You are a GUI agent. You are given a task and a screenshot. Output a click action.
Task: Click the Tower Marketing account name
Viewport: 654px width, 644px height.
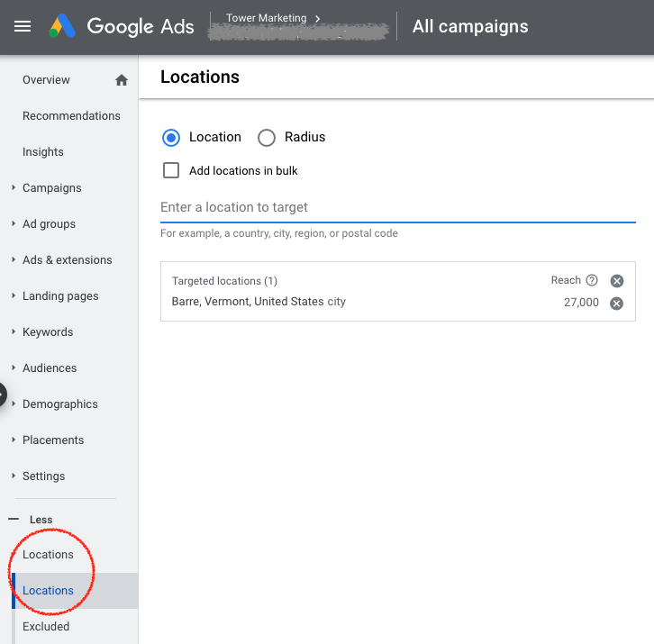[x=266, y=18]
